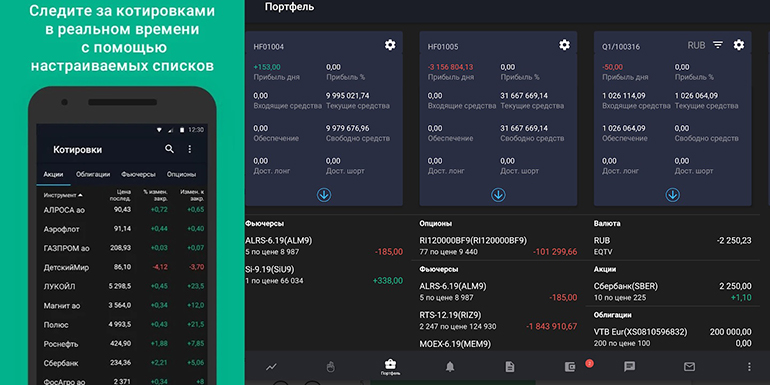770x385 pixels.
Task: Switch to Фьючерсы tab on phone
Action: point(138,174)
